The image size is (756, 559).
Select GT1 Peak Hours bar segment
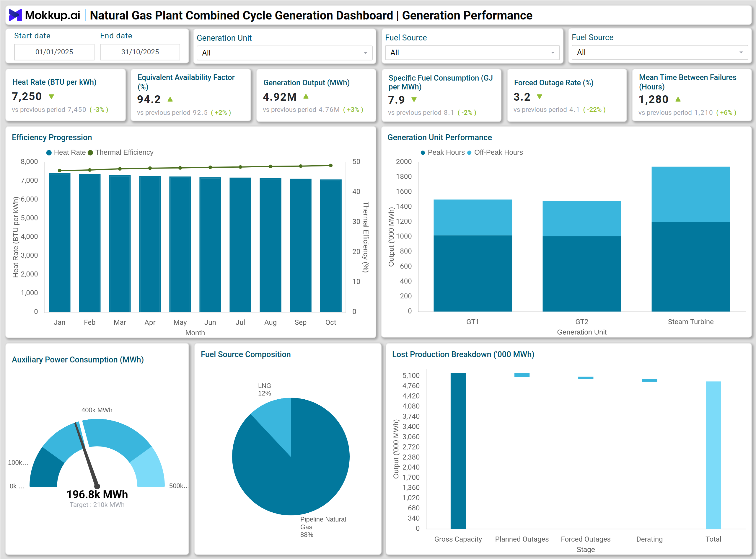[x=473, y=273]
